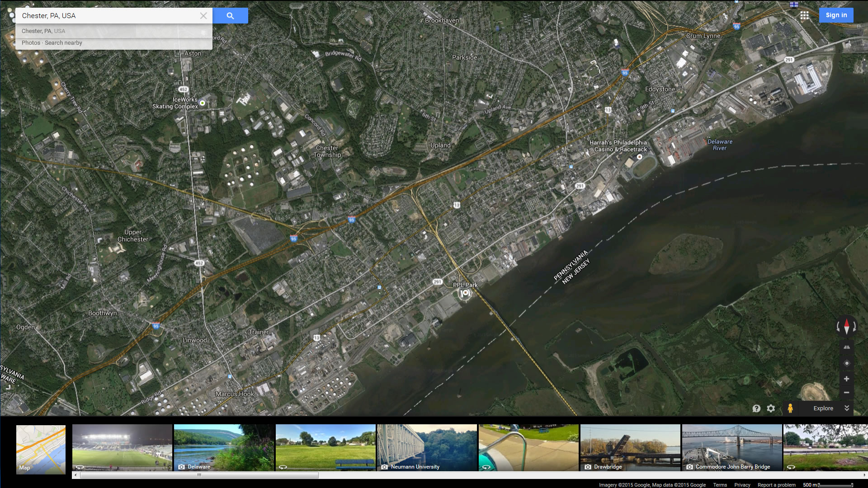Select Search nearby option
The height and width of the screenshot is (488, 868).
click(63, 43)
